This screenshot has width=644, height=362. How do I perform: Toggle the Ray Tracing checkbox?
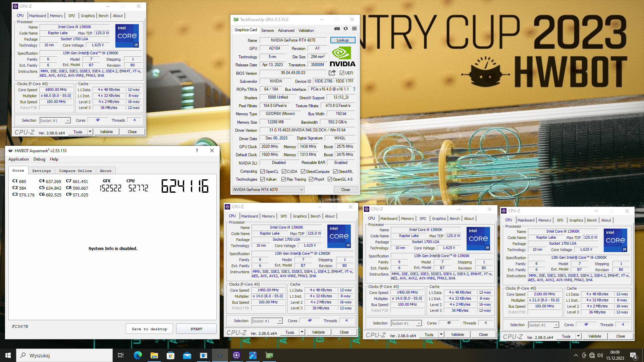[x=283, y=179]
